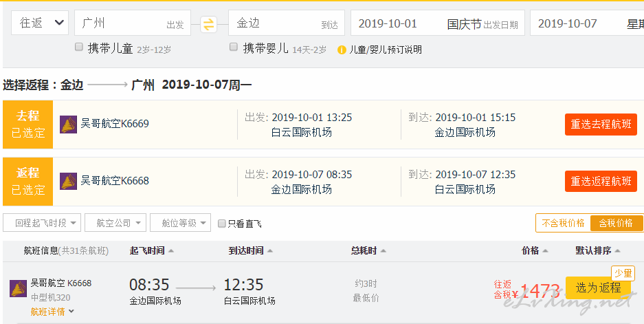The height and width of the screenshot is (324, 644).
Task: Expand the 航空公司 filter dropdown
Action: click(120, 223)
